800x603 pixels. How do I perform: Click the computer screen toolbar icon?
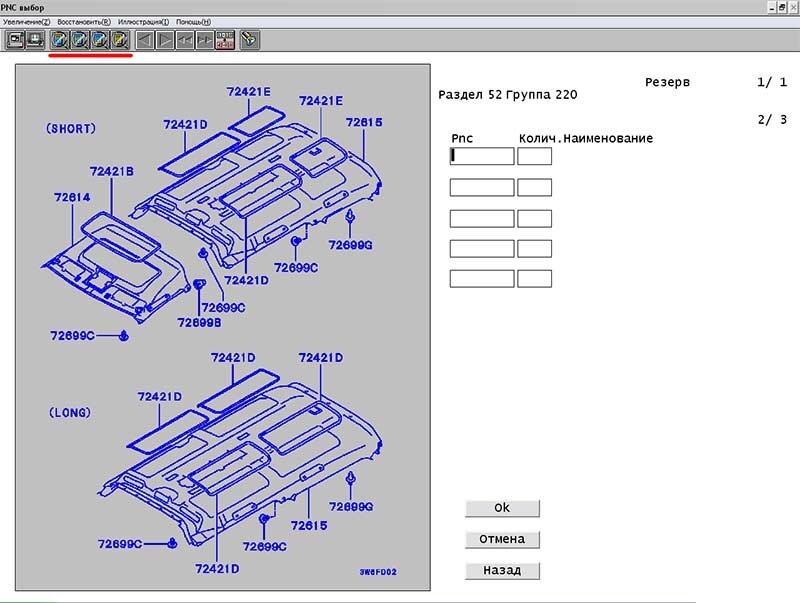pyautogui.click(x=15, y=40)
